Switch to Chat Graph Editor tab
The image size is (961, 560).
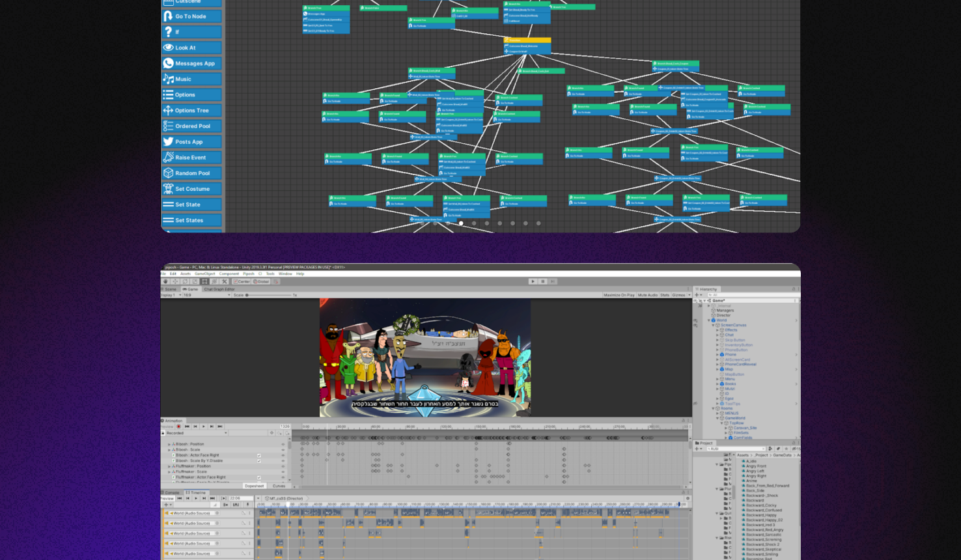219,289
